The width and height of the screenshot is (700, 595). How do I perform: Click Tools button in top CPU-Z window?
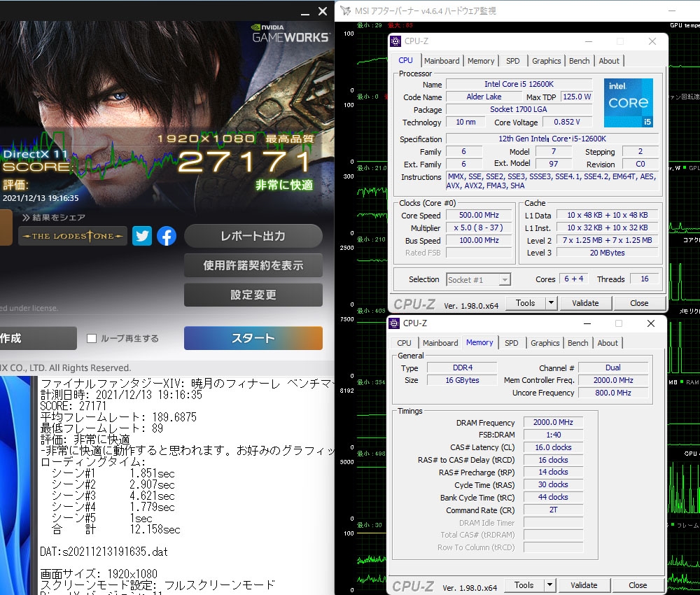point(526,302)
